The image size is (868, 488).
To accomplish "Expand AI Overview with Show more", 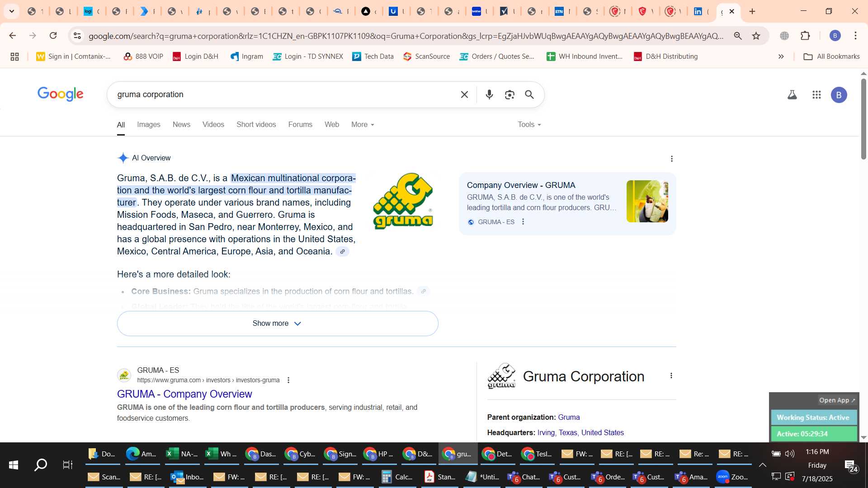I will tap(278, 324).
